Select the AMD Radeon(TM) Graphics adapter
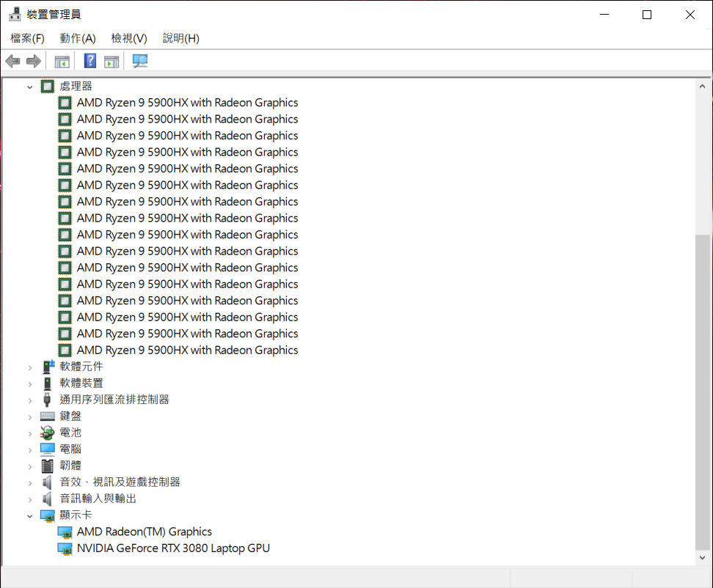The height and width of the screenshot is (588, 713). (144, 532)
